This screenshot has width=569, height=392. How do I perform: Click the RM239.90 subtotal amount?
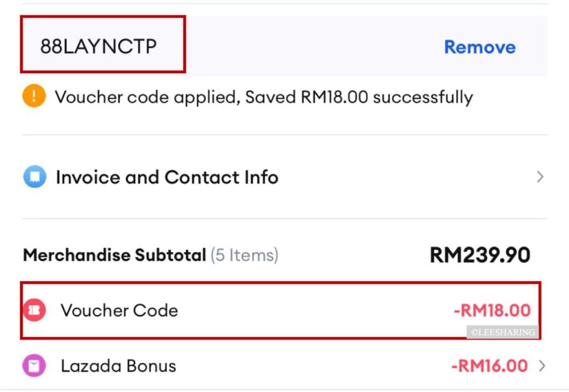tap(480, 255)
